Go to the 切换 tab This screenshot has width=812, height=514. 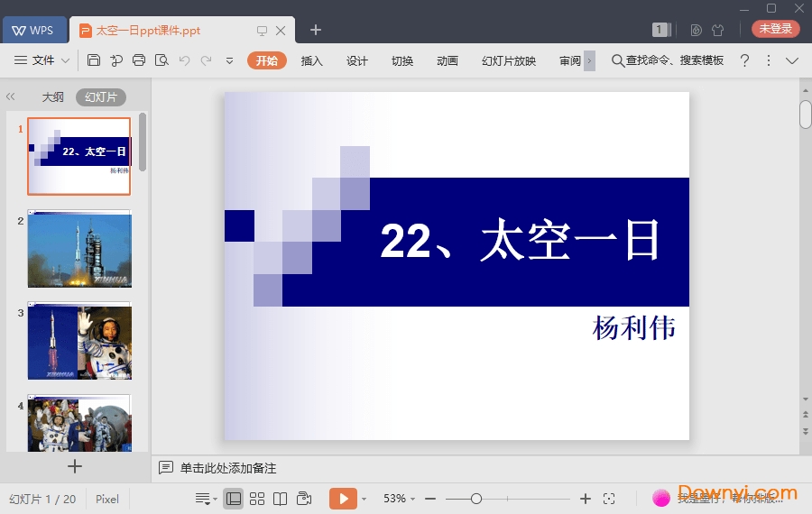click(402, 60)
